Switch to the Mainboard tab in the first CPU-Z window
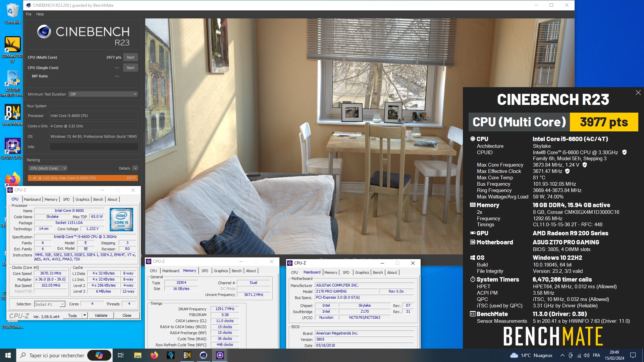 (x=32, y=199)
